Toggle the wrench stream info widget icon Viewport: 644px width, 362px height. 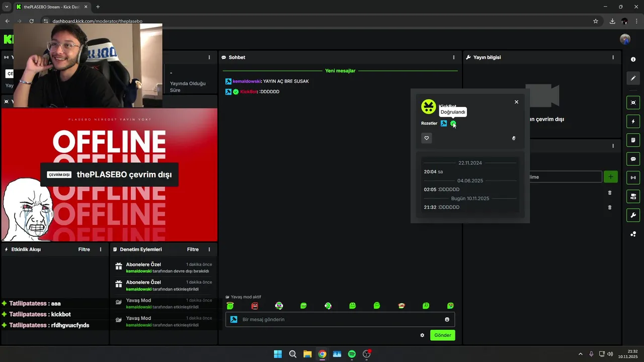point(633,215)
